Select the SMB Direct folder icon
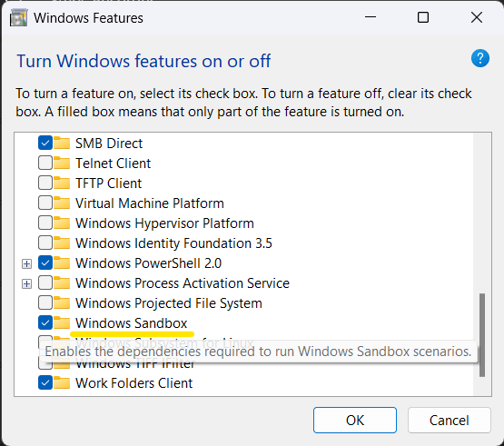 tap(62, 144)
